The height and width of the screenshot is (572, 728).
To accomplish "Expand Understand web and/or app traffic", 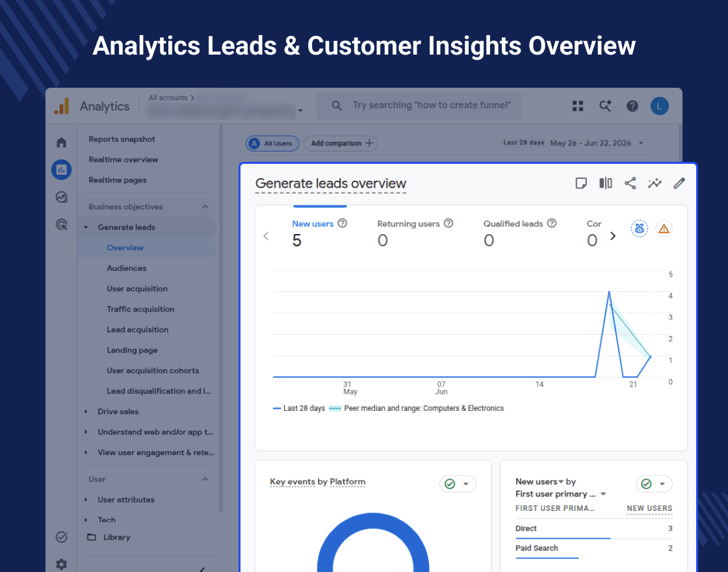I will [x=86, y=432].
